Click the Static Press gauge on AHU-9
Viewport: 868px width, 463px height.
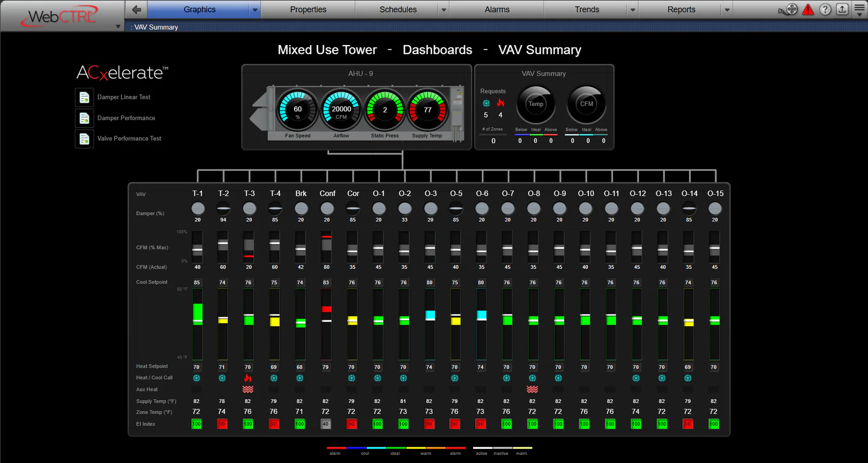point(385,109)
